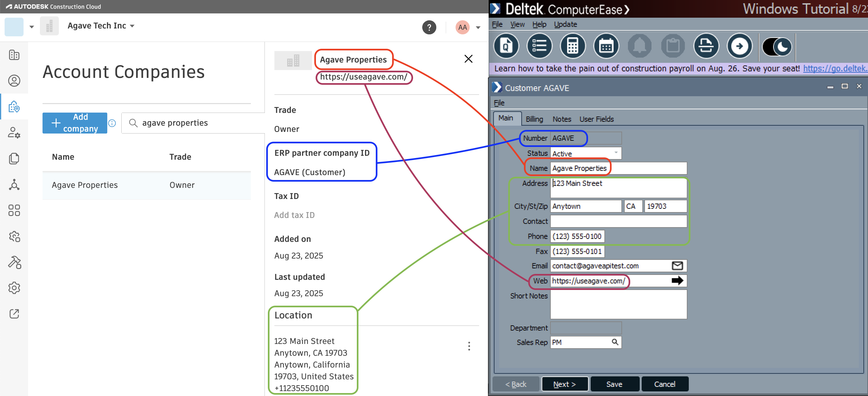The width and height of the screenshot is (868, 396).
Task: Switch to the User Fields tab
Action: (x=597, y=119)
